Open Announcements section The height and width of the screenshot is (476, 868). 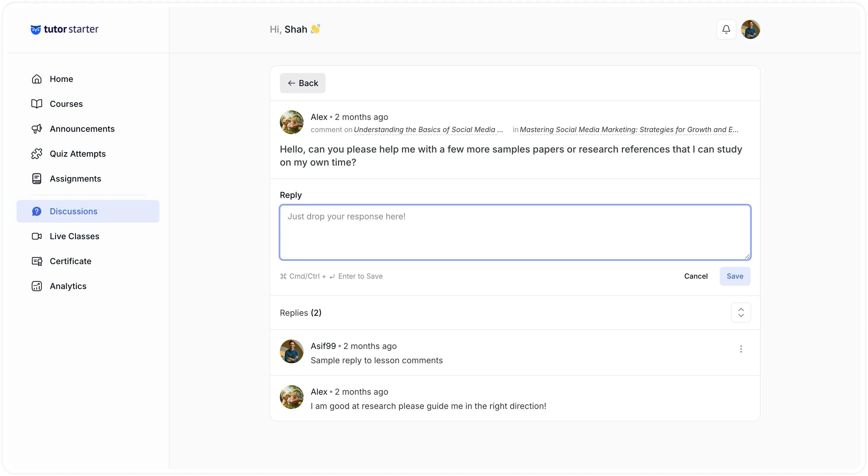coord(88,129)
